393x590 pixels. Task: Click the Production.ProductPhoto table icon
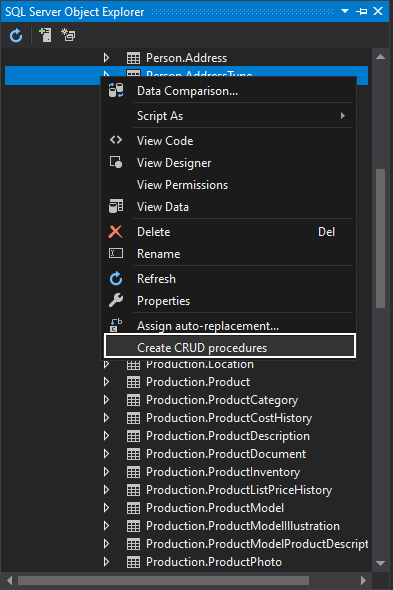[x=133, y=563]
